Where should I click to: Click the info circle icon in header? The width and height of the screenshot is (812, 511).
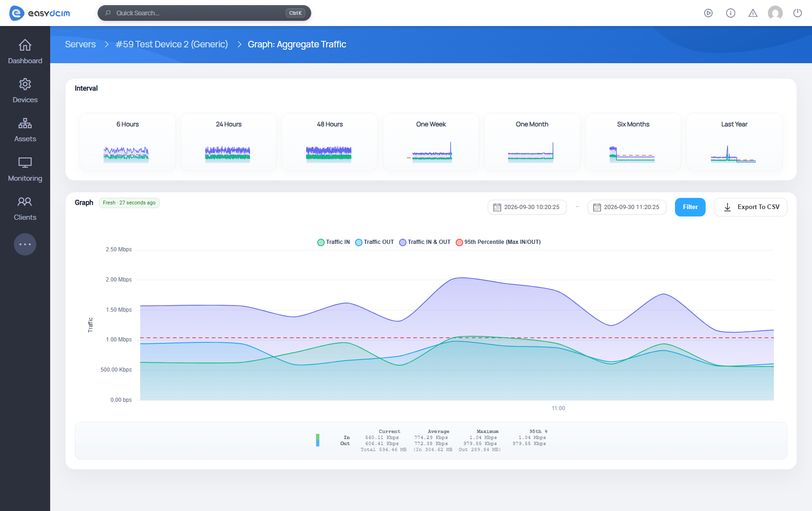coord(731,13)
